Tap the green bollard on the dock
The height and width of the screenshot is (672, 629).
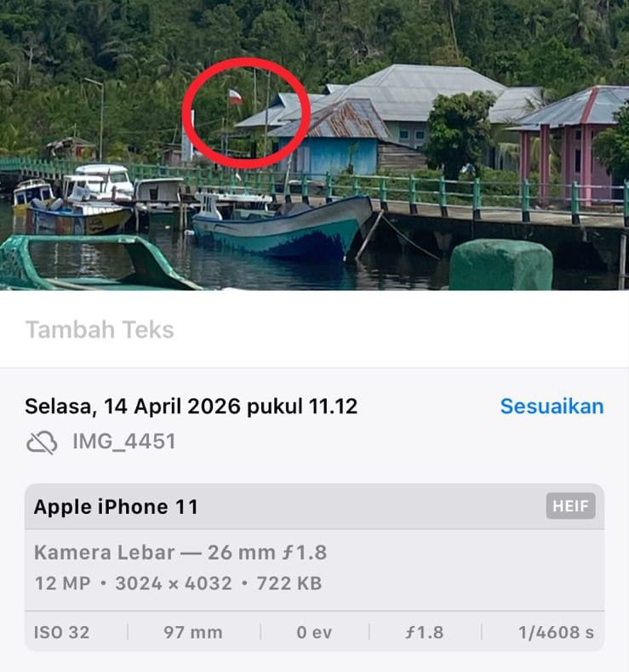click(x=501, y=265)
